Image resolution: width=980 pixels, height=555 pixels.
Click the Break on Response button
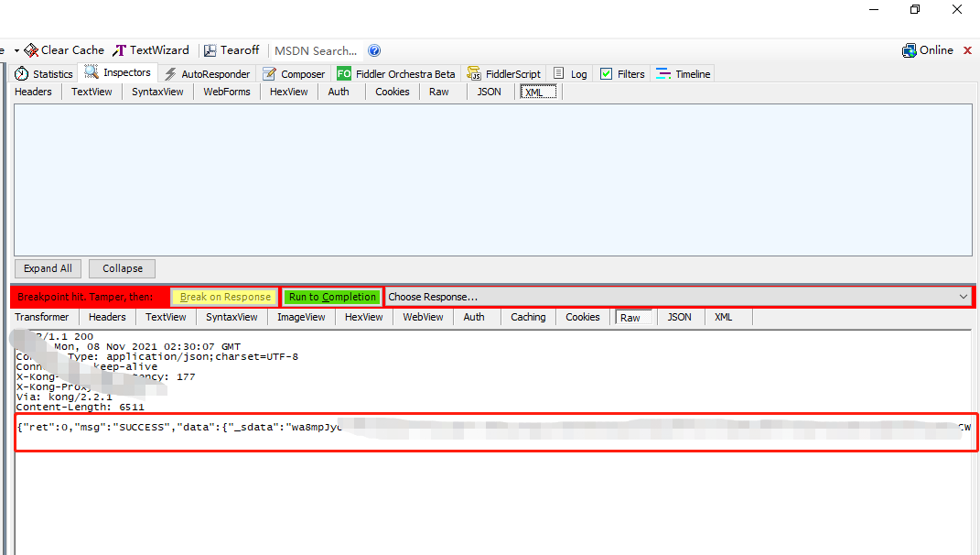pyautogui.click(x=225, y=298)
